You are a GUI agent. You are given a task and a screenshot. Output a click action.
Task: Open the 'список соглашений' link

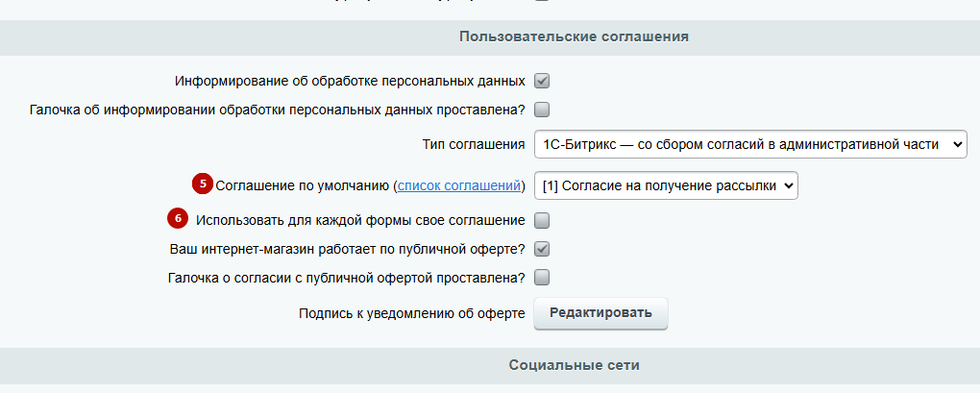[459, 185]
